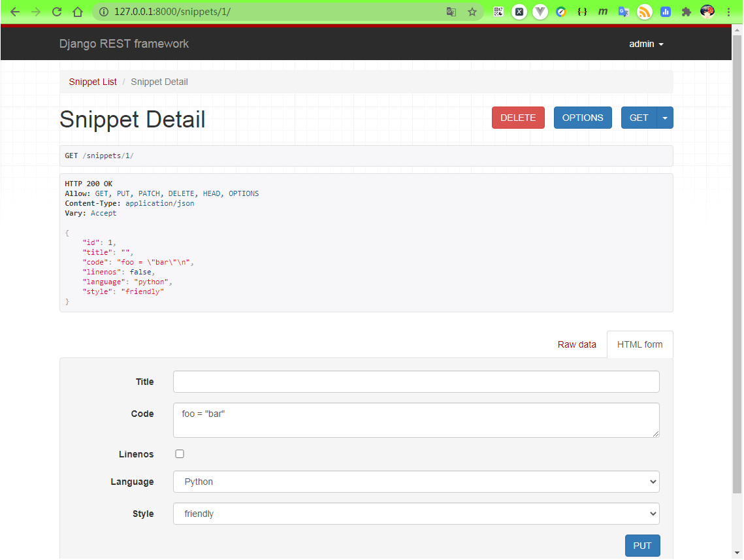744x560 pixels.
Task: Click the red DELETE button
Action: [x=518, y=118]
